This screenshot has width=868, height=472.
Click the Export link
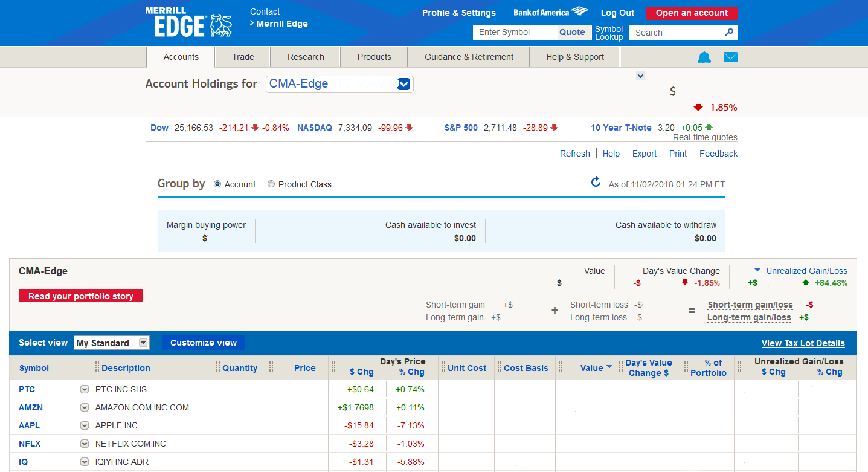[x=645, y=154]
